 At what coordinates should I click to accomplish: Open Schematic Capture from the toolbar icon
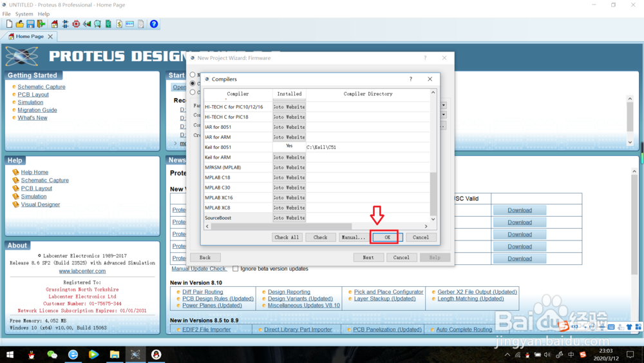coord(65,25)
